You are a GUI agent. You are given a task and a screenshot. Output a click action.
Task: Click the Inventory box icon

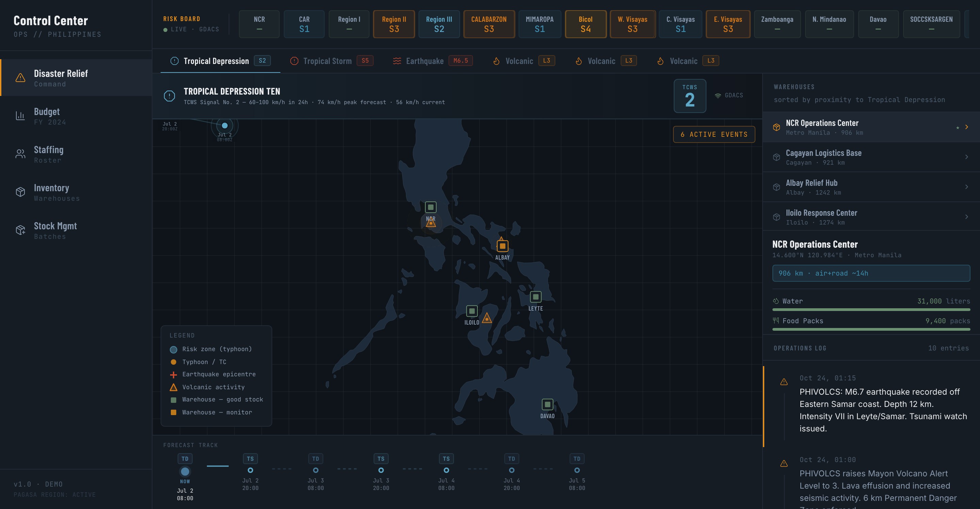point(20,192)
